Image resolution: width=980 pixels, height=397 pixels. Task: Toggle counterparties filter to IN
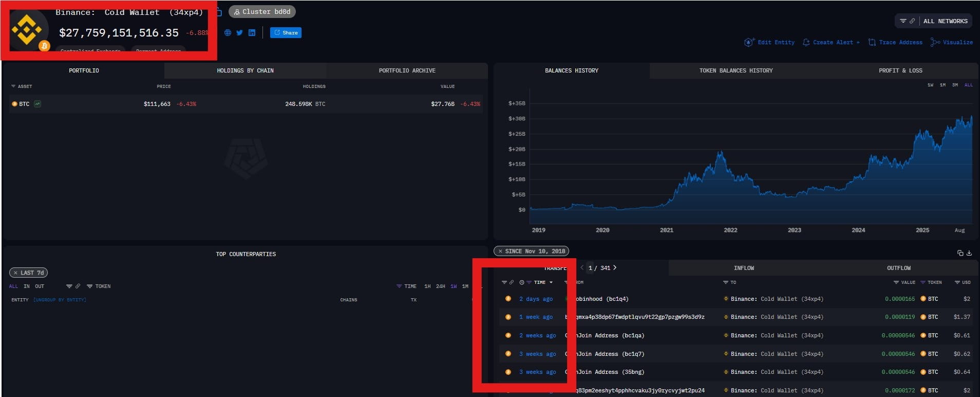tap(27, 286)
